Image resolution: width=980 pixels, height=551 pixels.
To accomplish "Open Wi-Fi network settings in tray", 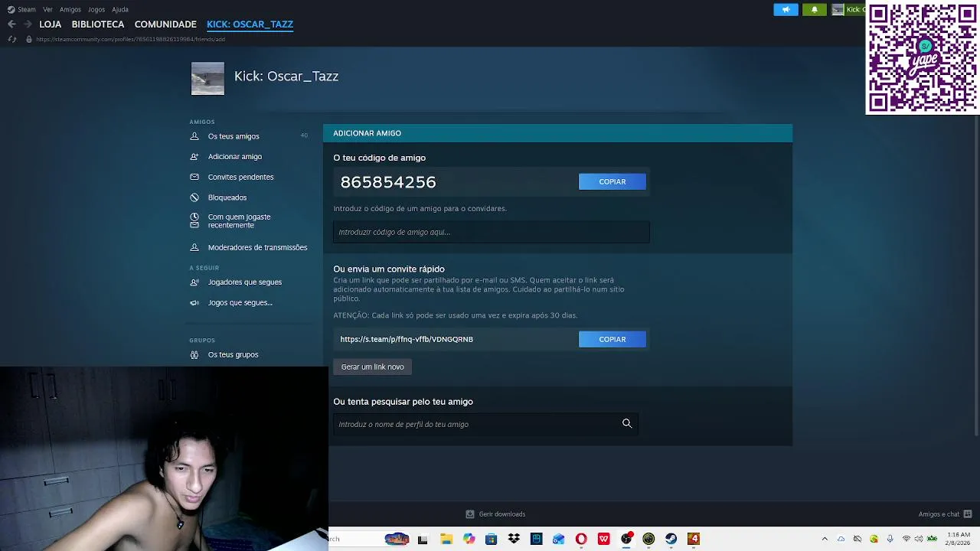I will click(x=906, y=539).
